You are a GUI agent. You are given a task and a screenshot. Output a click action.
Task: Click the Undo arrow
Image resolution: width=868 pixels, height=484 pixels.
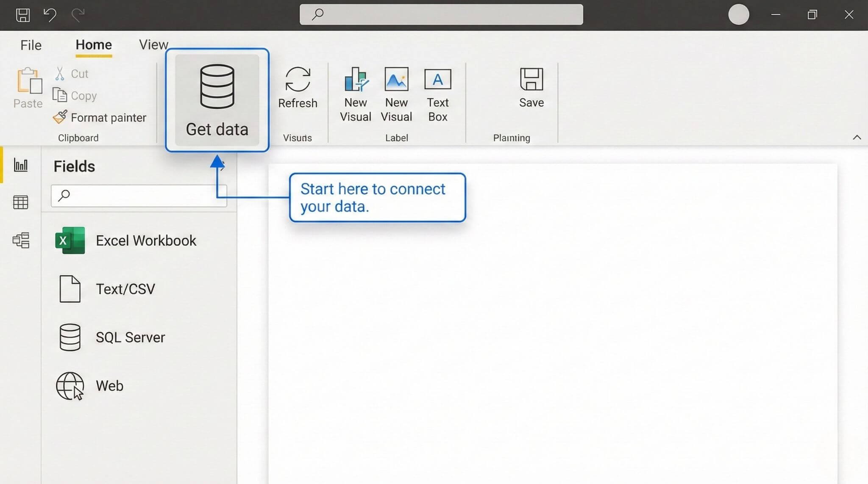click(50, 14)
